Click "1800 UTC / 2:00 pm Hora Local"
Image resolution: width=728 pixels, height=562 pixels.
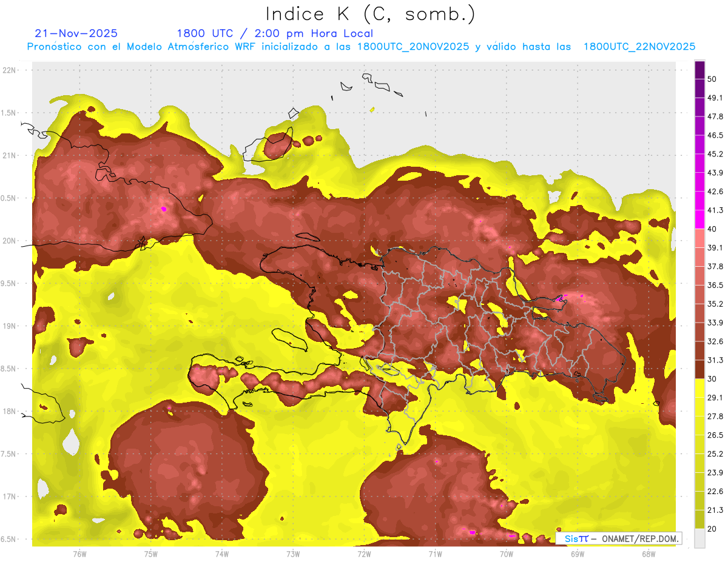click(x=274, y=33)
